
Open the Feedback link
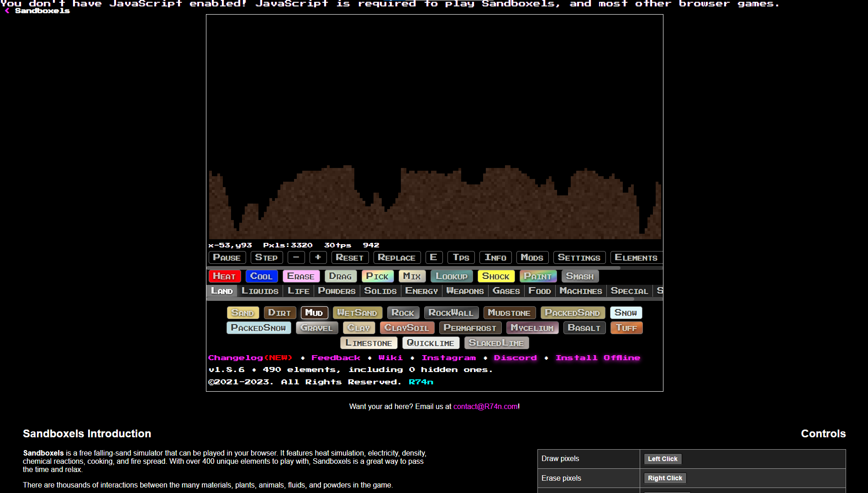336,358
